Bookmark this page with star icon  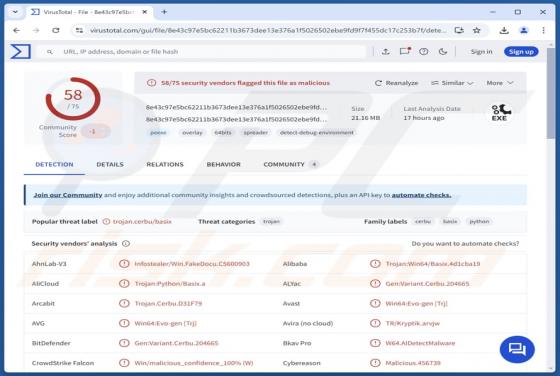click(x=477, y=30)
